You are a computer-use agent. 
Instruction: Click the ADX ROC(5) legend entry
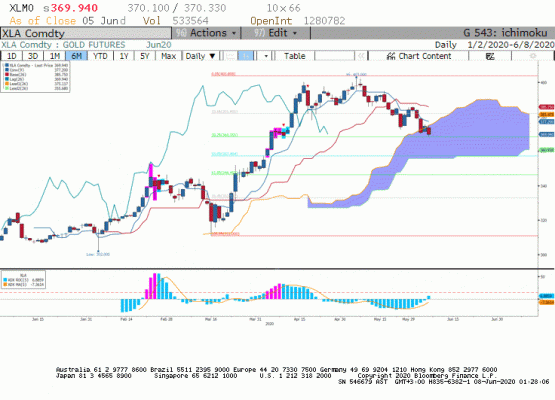[24, 280]
